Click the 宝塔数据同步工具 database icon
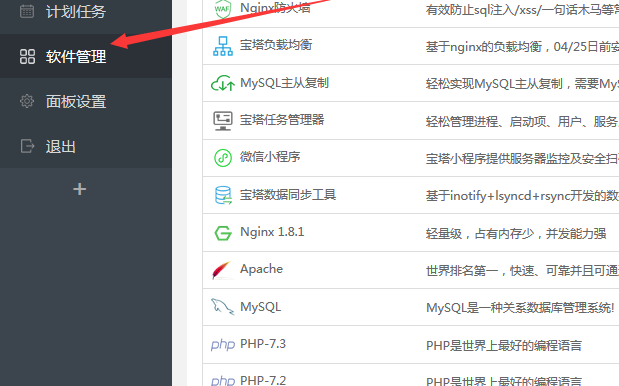This screenshot has height=386, width=619. click(x=223, y=195)
